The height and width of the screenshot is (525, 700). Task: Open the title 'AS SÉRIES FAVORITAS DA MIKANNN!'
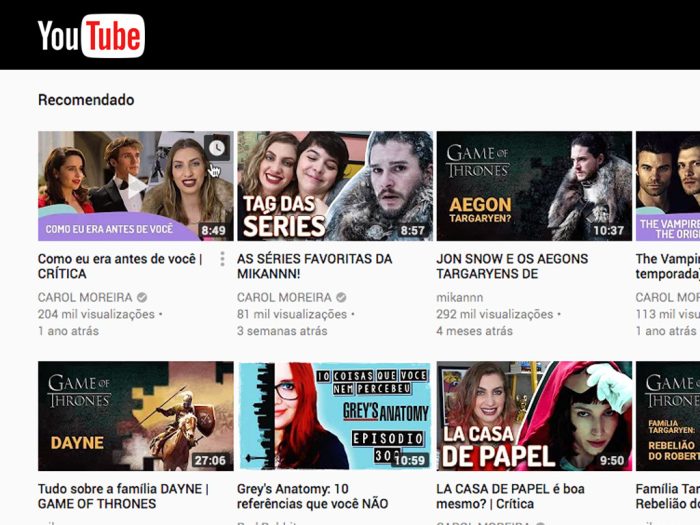click(x=315, y=266)
